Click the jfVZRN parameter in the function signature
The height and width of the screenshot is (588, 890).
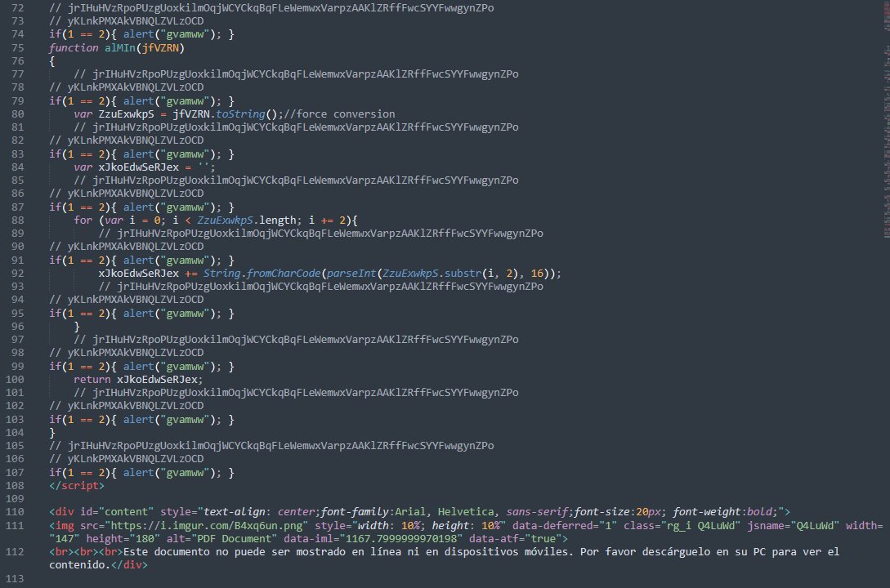click(161, 47)
